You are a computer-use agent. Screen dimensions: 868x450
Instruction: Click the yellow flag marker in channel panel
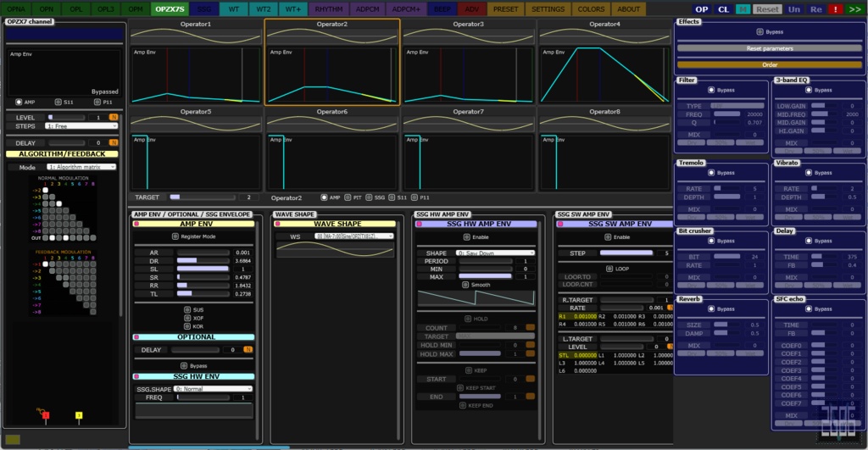(79, 416)
